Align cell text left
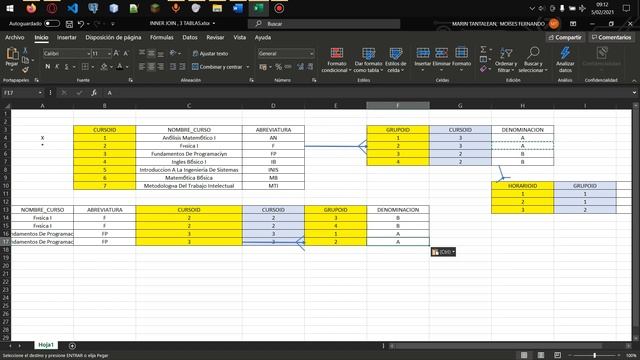Screen dimensions: 640x360 pos(142,67)
